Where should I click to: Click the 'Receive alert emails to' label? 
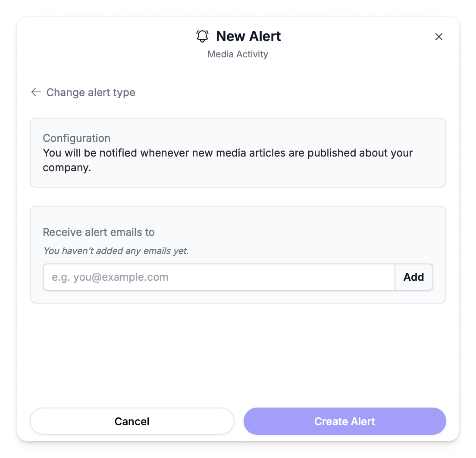coord(99,232)
